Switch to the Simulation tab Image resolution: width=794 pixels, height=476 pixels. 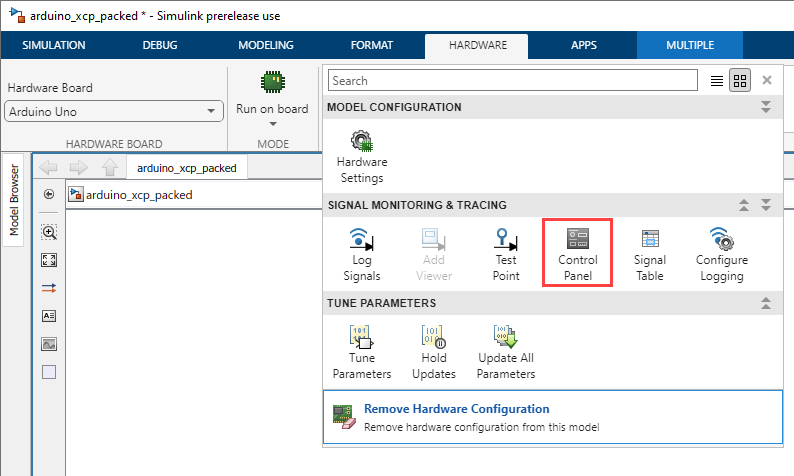click(x=54, y=45)
